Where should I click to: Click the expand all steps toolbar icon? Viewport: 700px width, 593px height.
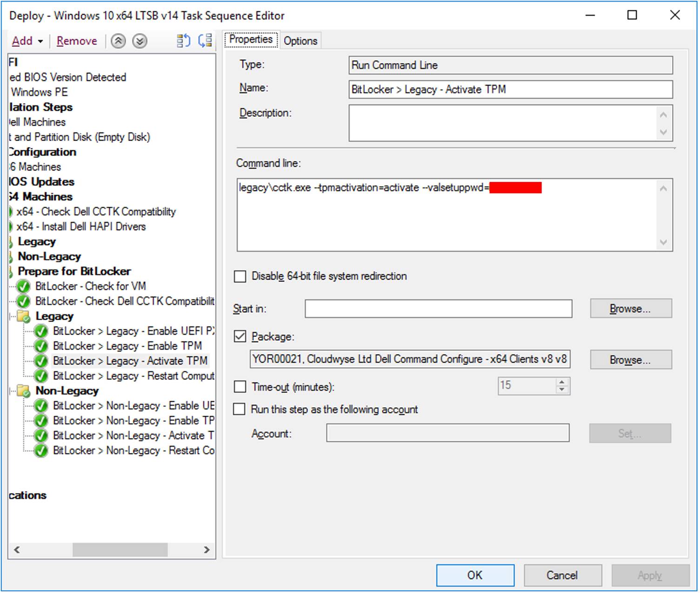point(183,41)
